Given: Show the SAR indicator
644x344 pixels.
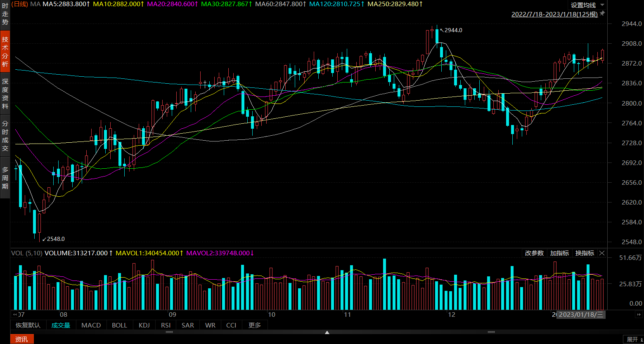Looking at the screenshot, I should 188,325.
